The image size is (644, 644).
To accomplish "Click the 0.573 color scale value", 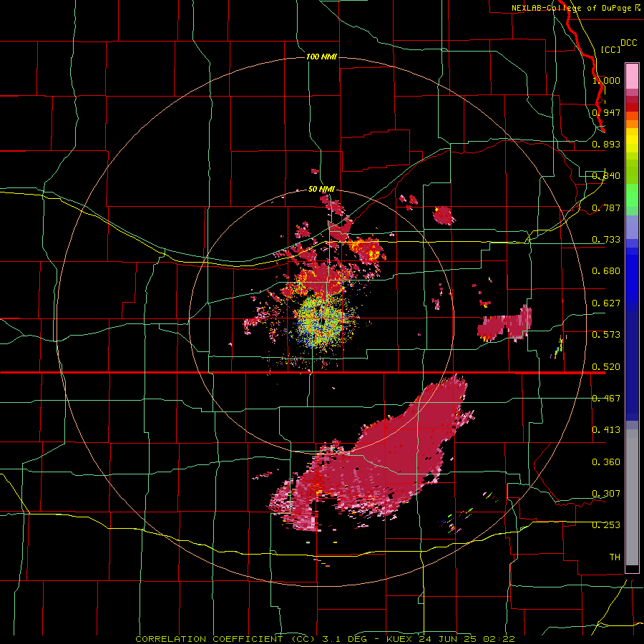I will (x=606, y=335).
